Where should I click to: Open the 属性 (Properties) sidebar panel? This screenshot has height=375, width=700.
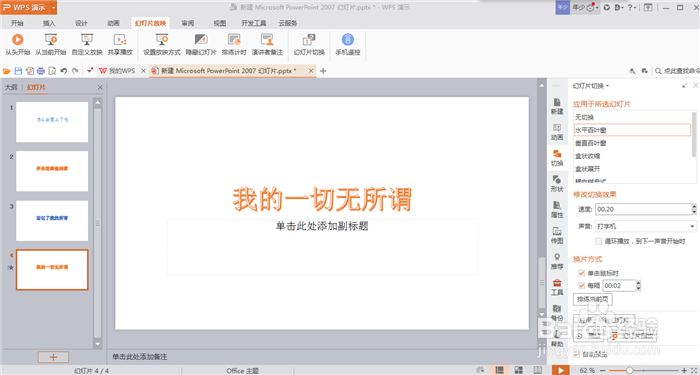tap(557, 209)
